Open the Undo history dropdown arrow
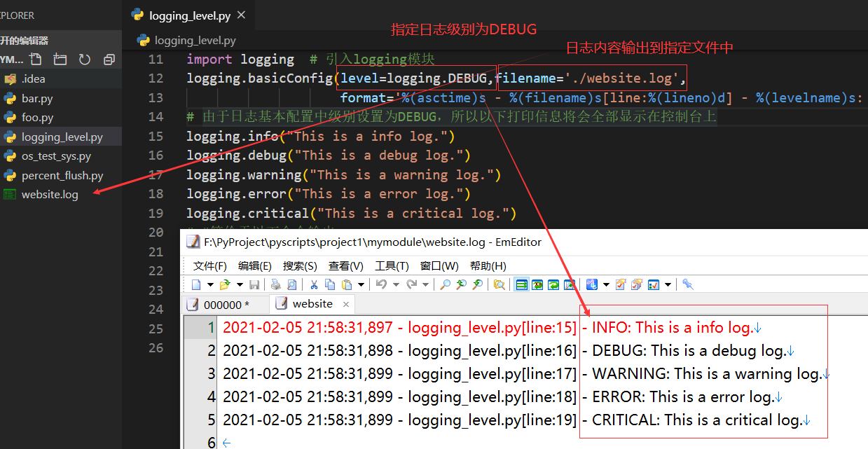The image size is (868, 449). (x=396, y=284)
